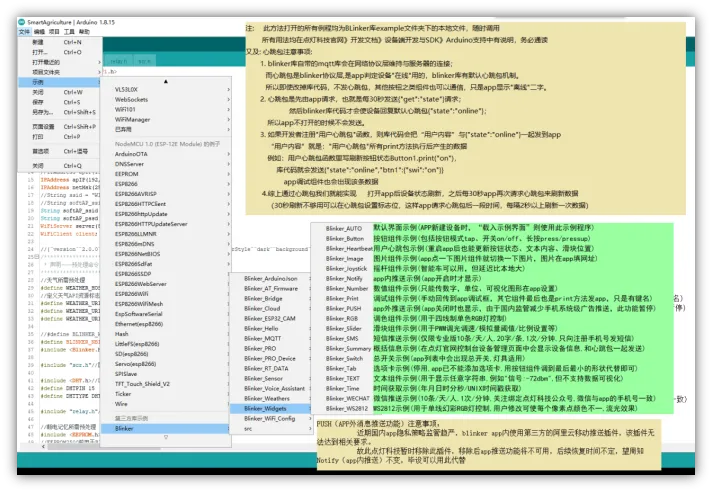Switch to the relay.h editor tab
This screenshot has height=492, width=712.
pyautogui.click(x=119, y=61)
